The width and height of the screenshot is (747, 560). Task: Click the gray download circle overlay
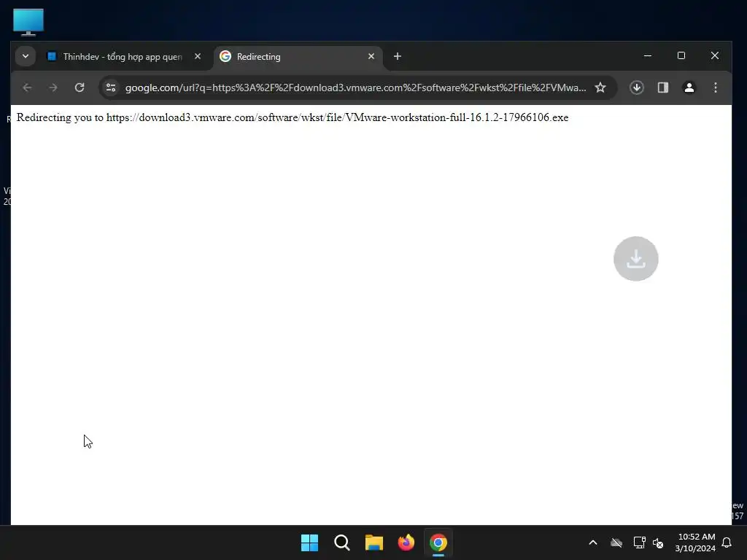click(636, 259)
